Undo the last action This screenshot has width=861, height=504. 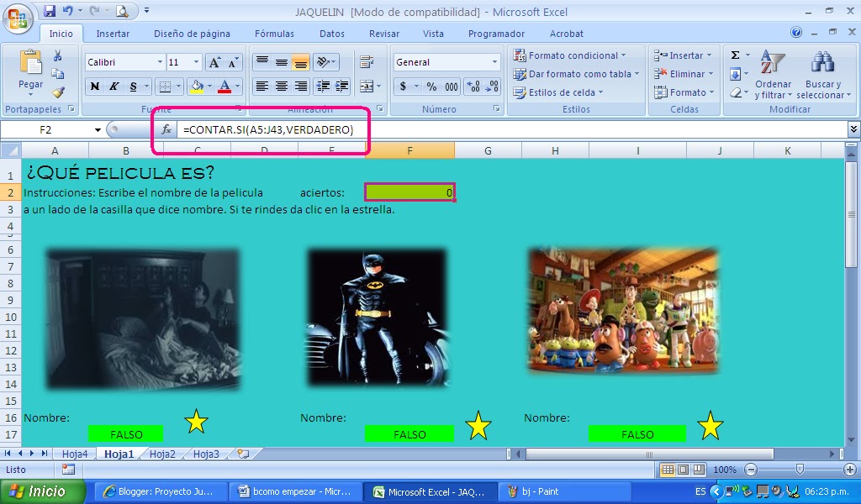pos(67,10)
